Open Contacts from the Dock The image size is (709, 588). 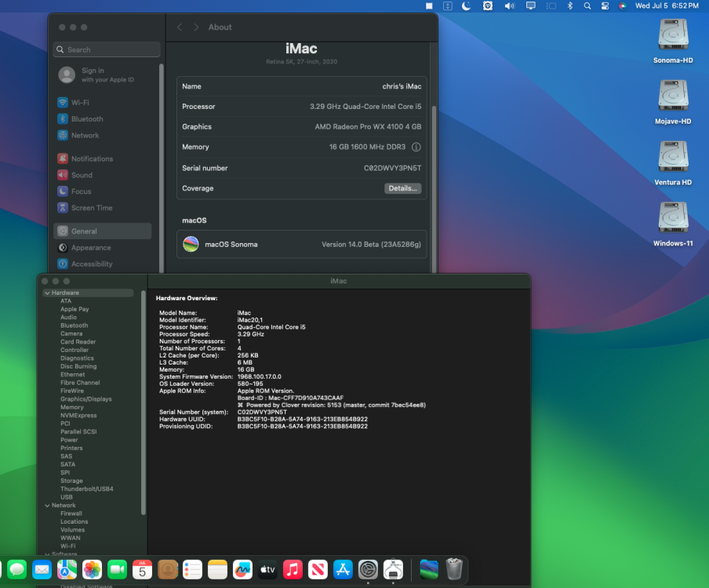[x=167, y=569]
